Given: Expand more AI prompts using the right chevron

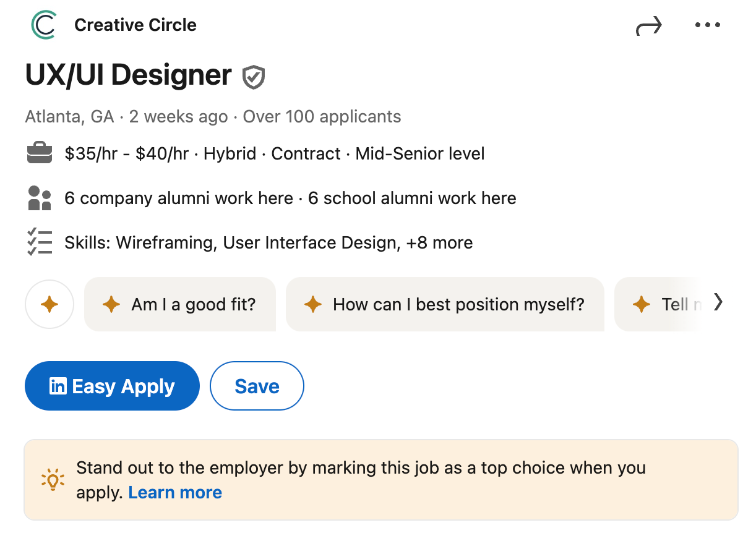Looking at the screenshot, I should [x=719, y=302].
